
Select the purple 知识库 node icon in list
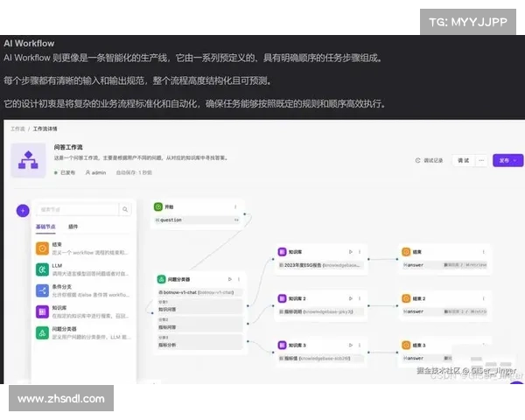click(x=42, y=311)
